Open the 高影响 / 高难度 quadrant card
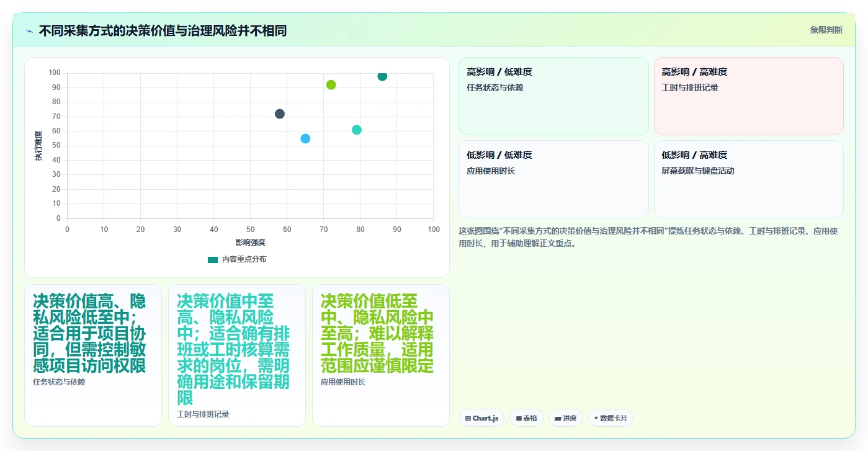 tap(748, 96)
